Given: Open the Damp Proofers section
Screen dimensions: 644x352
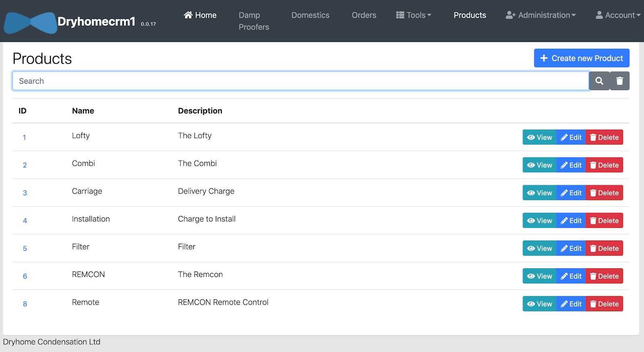Looking at the screenshot, I should point(254,21).
